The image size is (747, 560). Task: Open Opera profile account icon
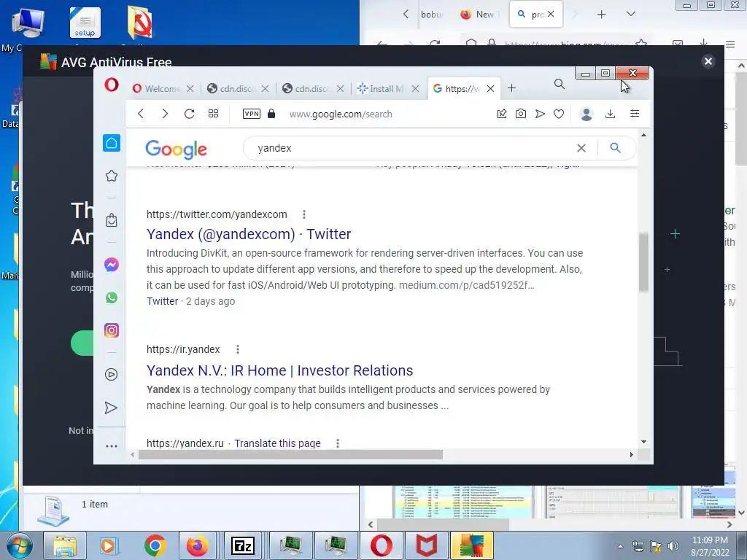pos(587,114)
